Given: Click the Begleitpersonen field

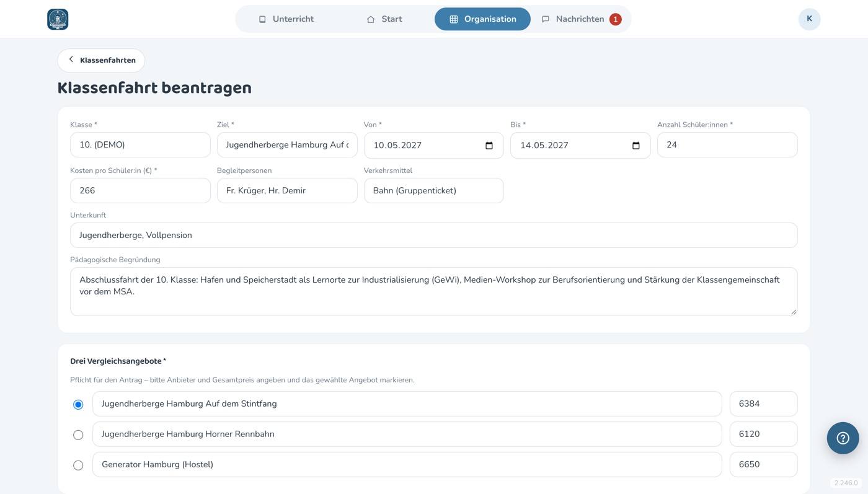Looking at the screenshot, I should click(x=287, y=190).
